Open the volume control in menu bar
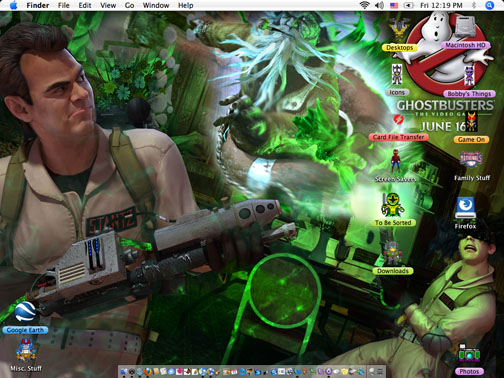504x378 pixels. tap(379, 5)
